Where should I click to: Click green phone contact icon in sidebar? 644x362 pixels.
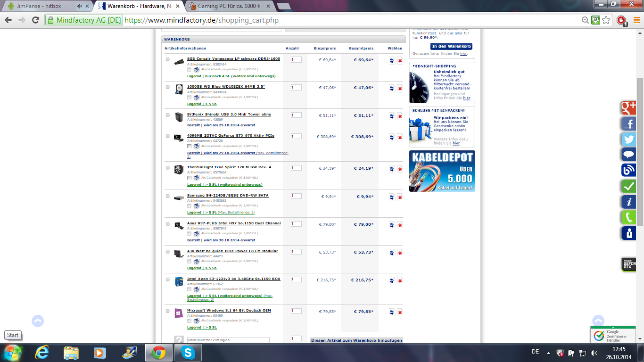(628, 217)
